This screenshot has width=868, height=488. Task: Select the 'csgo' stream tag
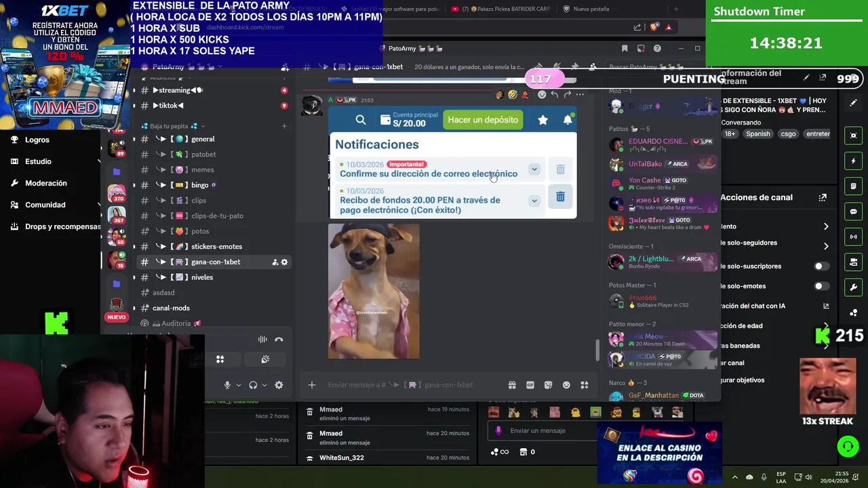tap(788, 134)
